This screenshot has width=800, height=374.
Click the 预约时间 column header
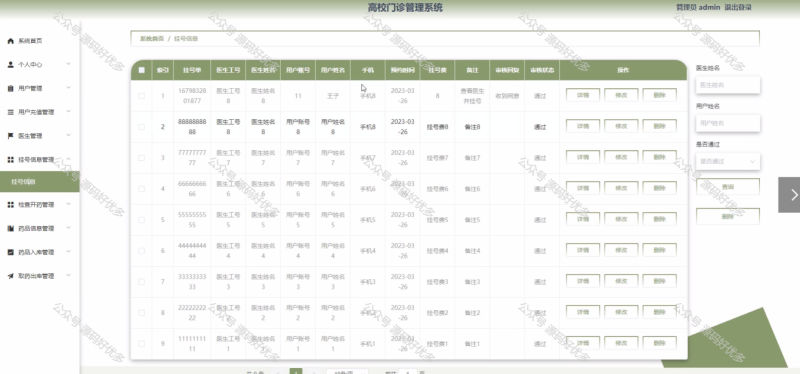pos(403,70)
